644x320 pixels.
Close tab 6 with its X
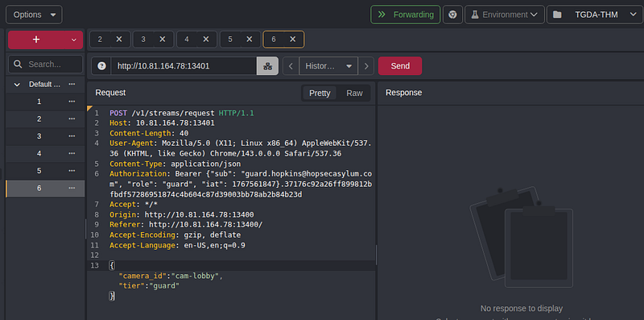[x=293, y=39]
